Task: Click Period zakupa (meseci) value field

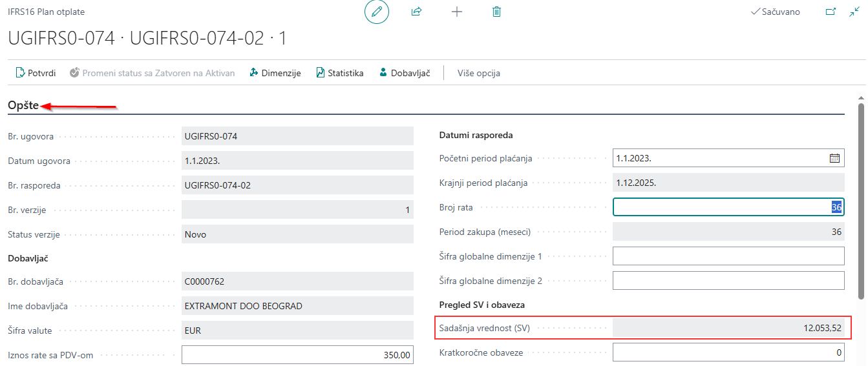Action: click(728, 232)
